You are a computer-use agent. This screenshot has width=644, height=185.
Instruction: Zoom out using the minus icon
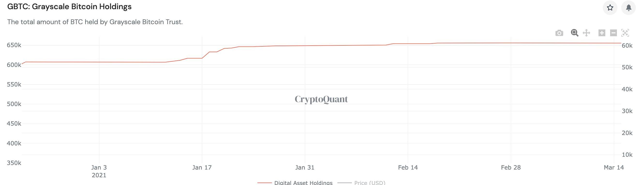tap(613, 33)
